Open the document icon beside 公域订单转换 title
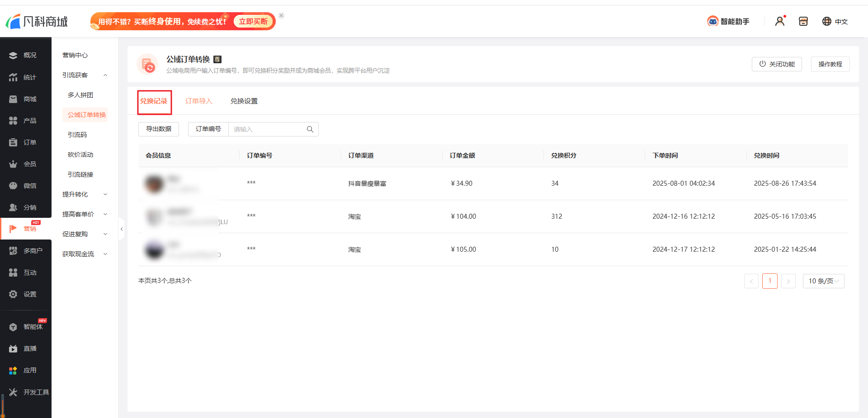868x418 pixels. coord(217,59)
